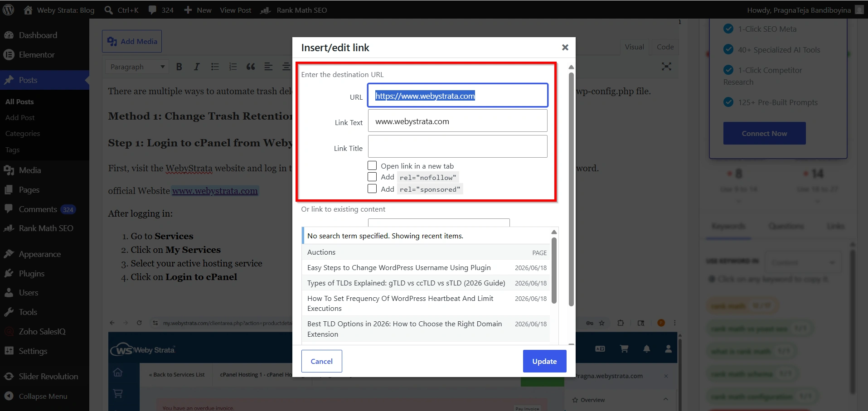Apply blockquote formatting

coord(251,67)
